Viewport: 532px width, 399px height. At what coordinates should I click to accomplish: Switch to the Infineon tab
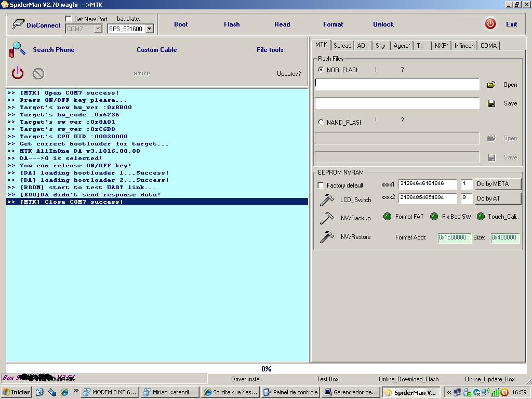pos(464,46)
